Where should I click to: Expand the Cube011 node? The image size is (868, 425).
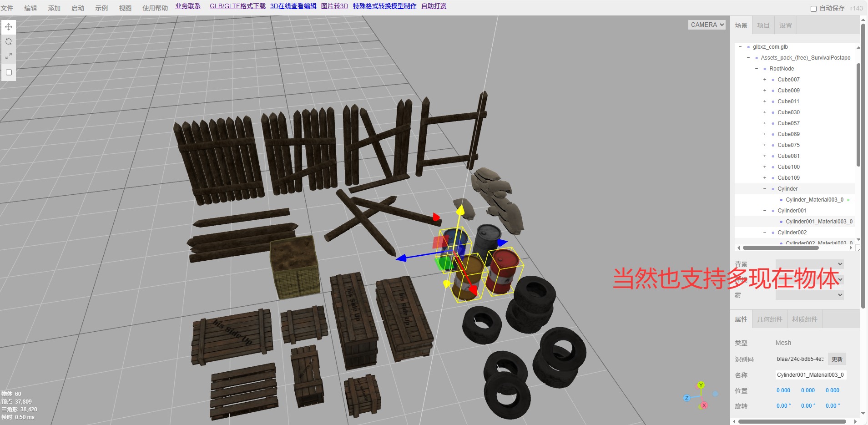click(x=765, y=101)
